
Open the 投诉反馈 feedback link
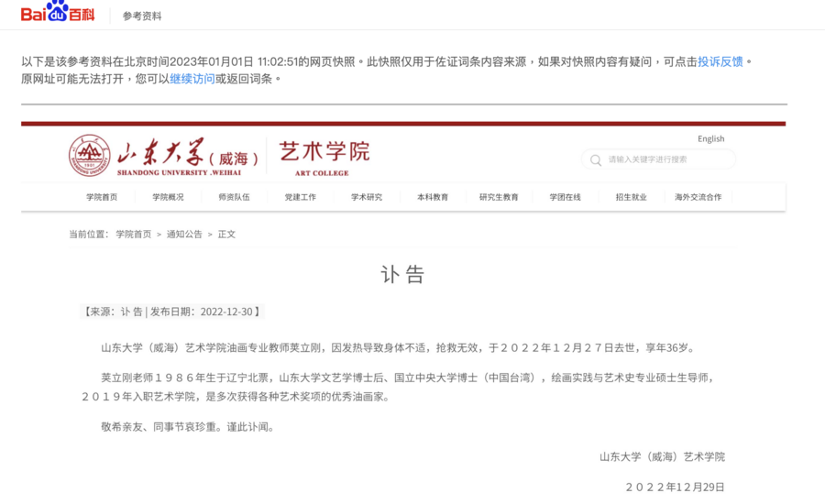[720, 61]
